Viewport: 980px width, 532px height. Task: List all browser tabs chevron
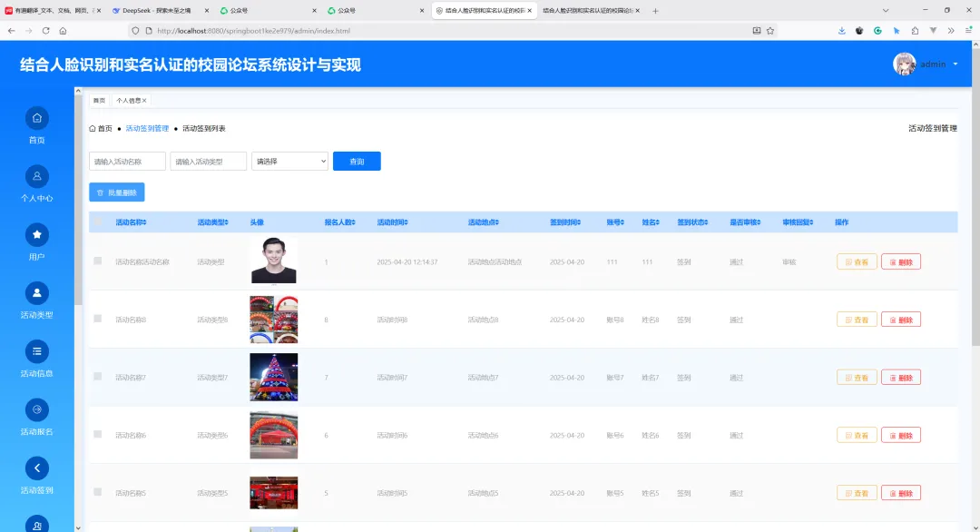coord(885,11)
